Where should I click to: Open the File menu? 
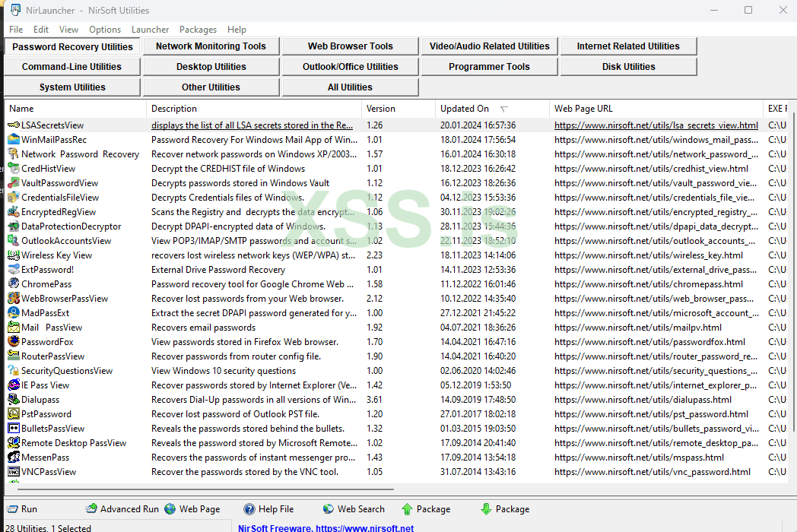[x=16, y=30]
